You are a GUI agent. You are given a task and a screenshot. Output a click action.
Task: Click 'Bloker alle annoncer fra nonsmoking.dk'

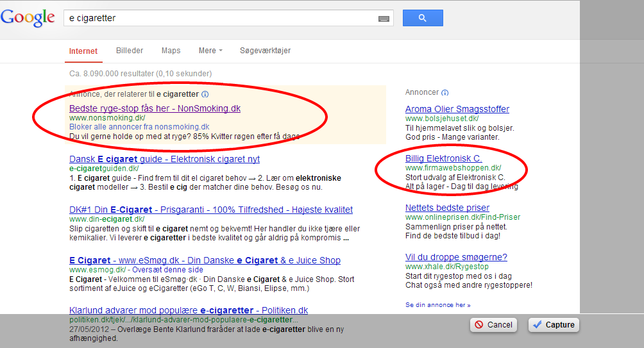pos(139,127)
